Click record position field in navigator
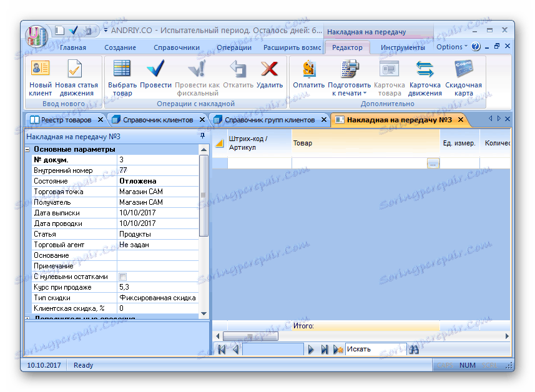Screen dimensions: 535x392 coord(273,350)
